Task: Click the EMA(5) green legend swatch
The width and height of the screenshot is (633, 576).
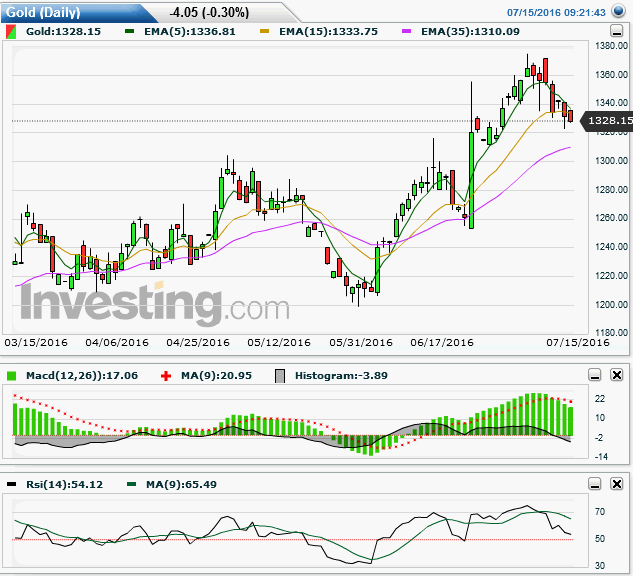Action: (x=130, y=31)
